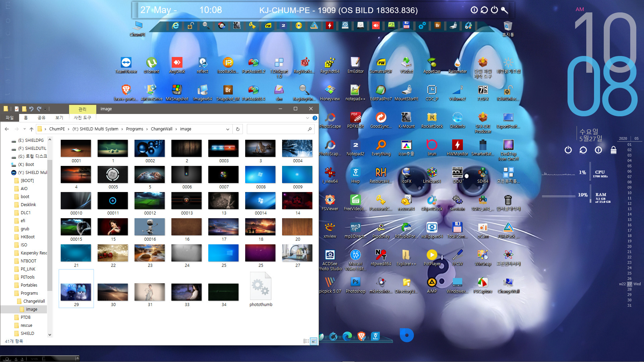Viewport: 644px width, 362px height.
Task: Open the EmEditor desktop icon
Action: [x=356, y=65]
